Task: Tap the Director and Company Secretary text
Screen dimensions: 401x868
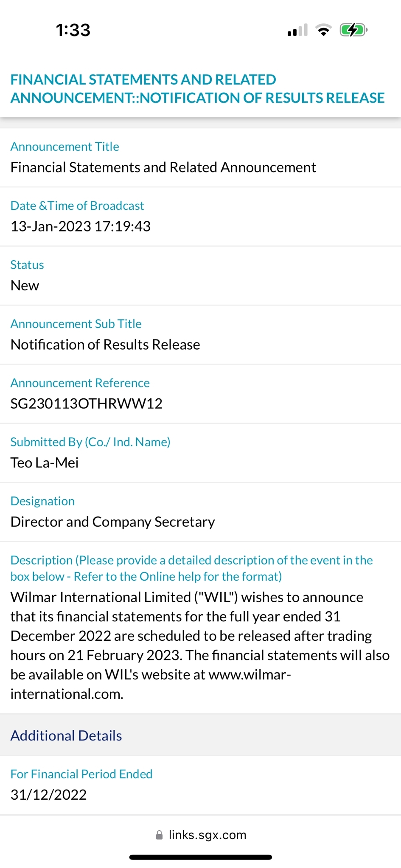Action: [113, 522]
